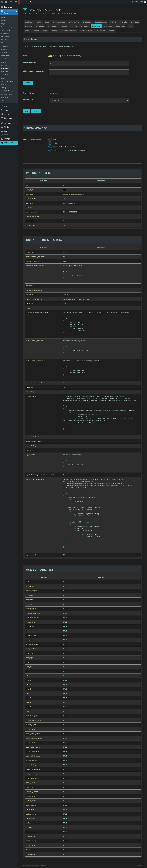
Task: Open the Tools wrench icon
Action: [x=2, y=135]
